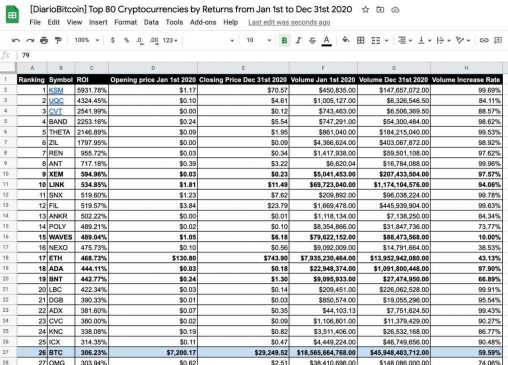Screen dimensions: 508x365
Task: Select the THETA symbol cell
Action: (x=61, y=132)
